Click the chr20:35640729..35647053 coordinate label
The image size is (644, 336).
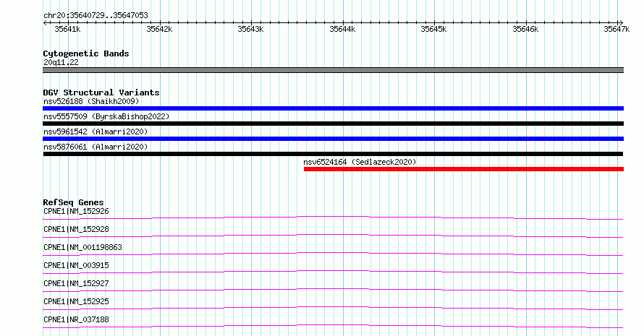(x=96, y=16)
